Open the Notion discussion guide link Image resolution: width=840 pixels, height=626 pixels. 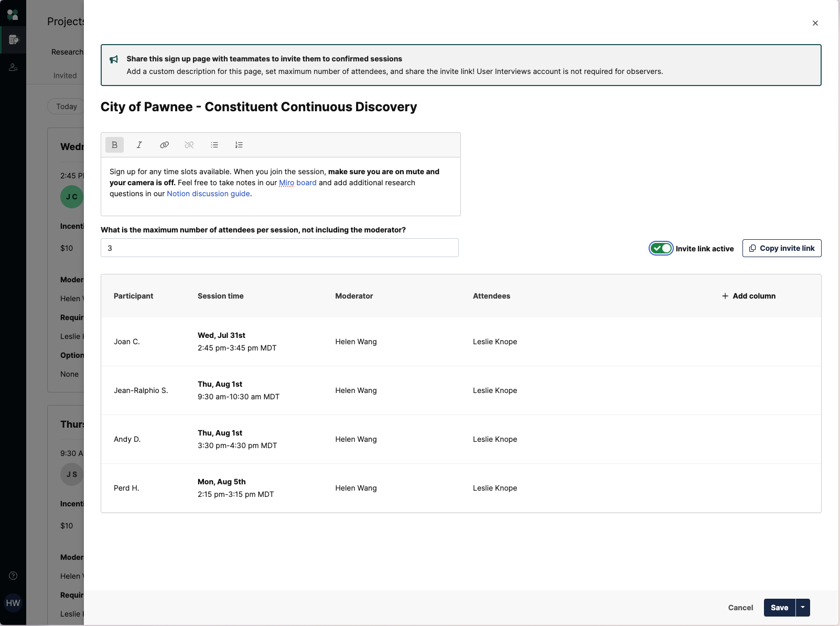coord(208,194)
